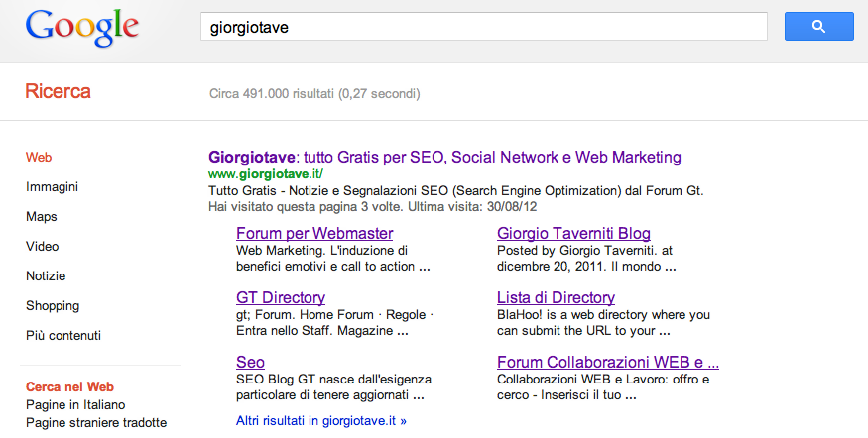Click into the search box containing giorgiotave

pos(483,27)
